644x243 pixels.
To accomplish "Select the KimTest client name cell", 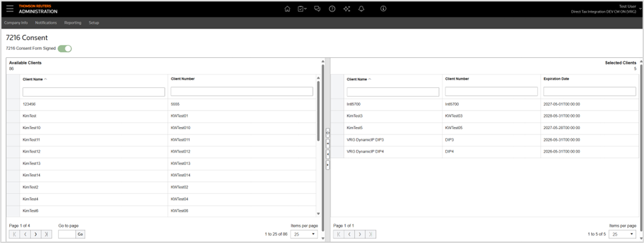I will coord(93,116).
